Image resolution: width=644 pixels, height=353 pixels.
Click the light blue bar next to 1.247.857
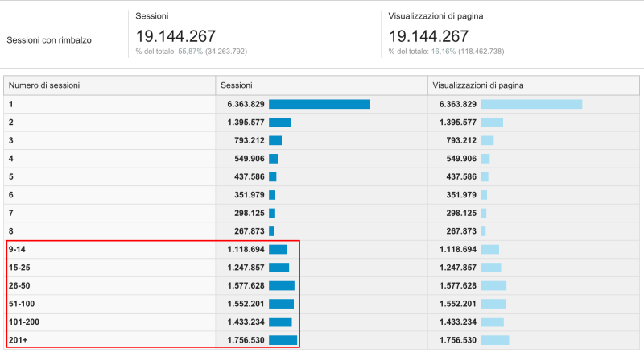[x=490, y=268]
